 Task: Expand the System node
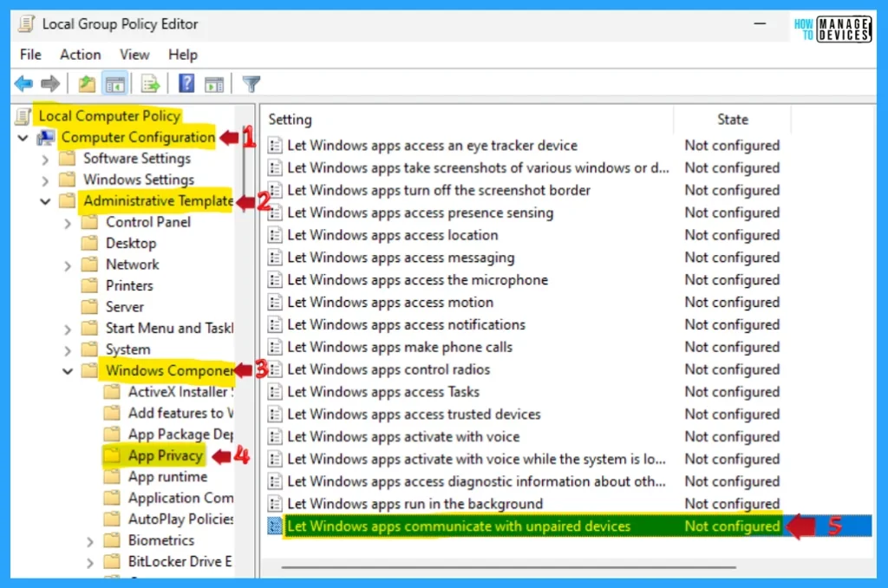tap(68, 350)
